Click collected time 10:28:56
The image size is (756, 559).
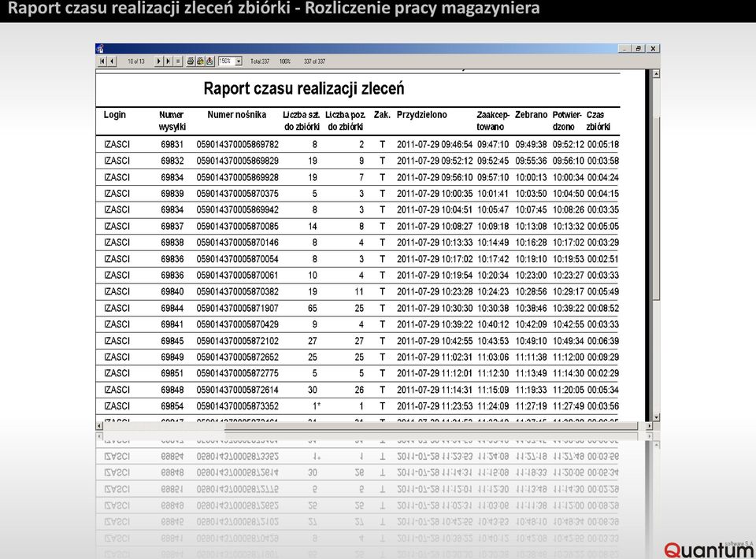click(x=532, y=292)
